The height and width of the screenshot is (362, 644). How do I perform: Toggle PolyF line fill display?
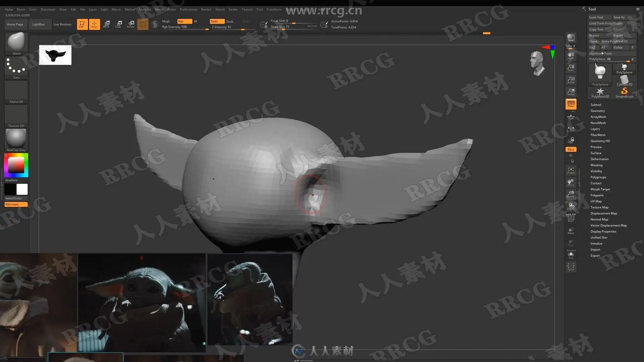(571, 218)
